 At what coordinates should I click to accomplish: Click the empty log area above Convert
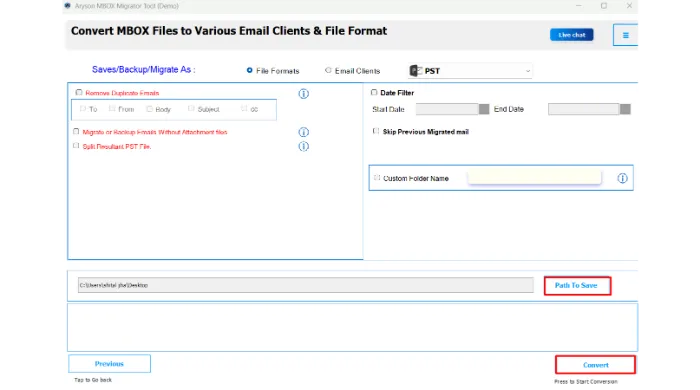[x=353, y=328]
